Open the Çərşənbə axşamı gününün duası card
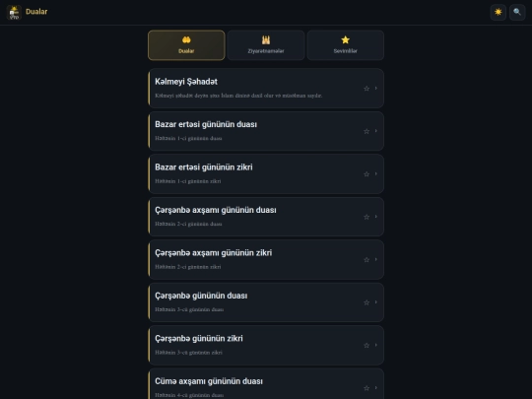 coord(266,217)
